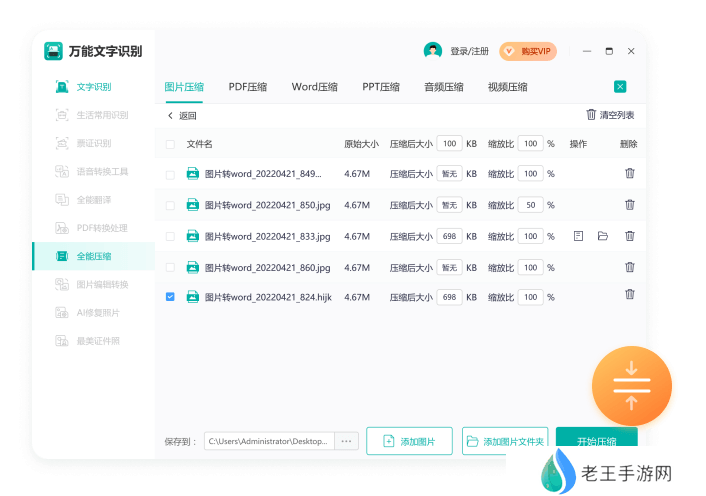Switch to the 视频压缩 tab
Screen dimensions: 706x496
click(x=507, y=87)
